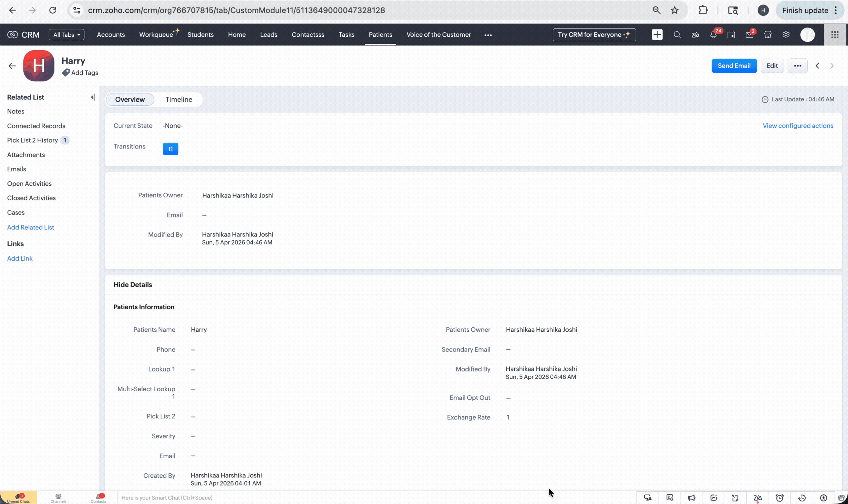This screenshot has width=848, height=504.
Task: Open the Zia assistant icon in top bar
Action: pyautogui.click(x=695, y=35)
